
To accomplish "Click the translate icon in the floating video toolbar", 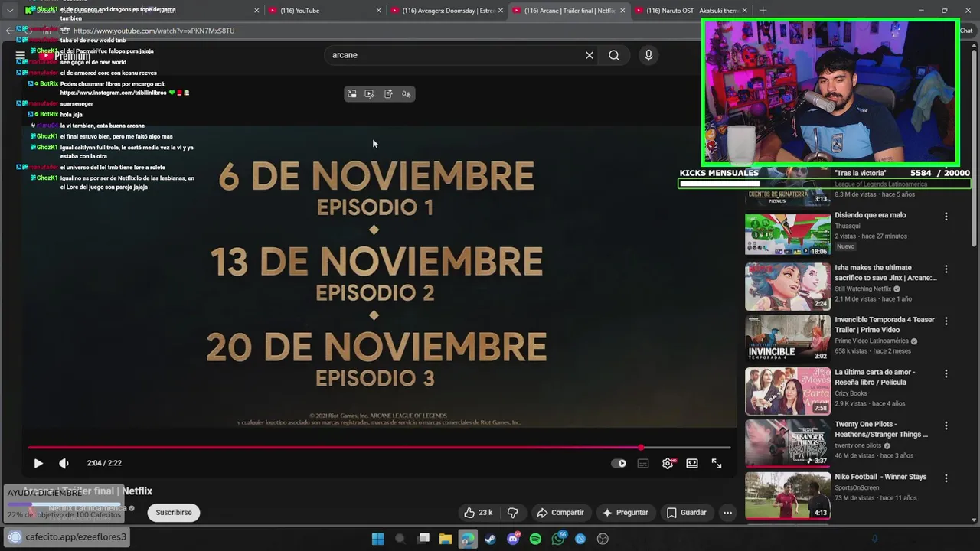I will pos(407,94).
